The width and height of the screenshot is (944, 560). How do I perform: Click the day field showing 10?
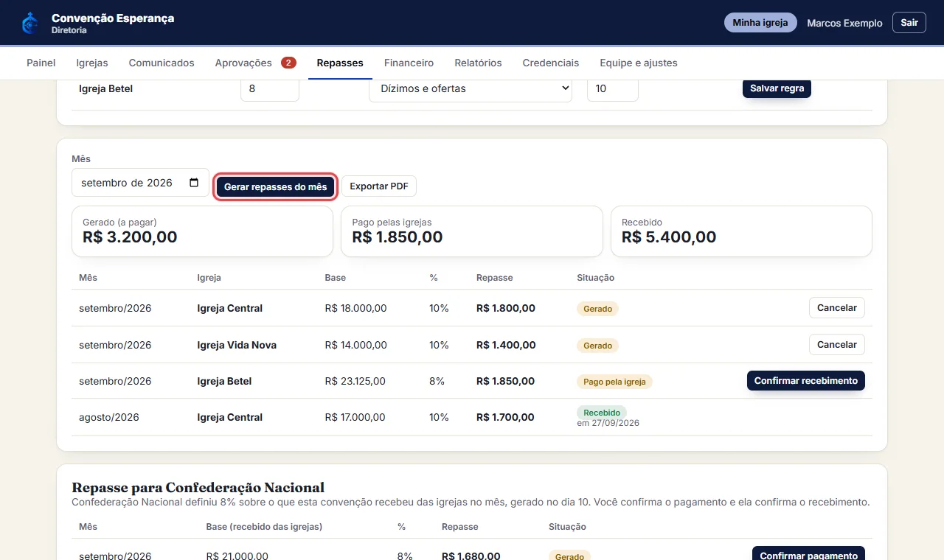pos(613,88)
